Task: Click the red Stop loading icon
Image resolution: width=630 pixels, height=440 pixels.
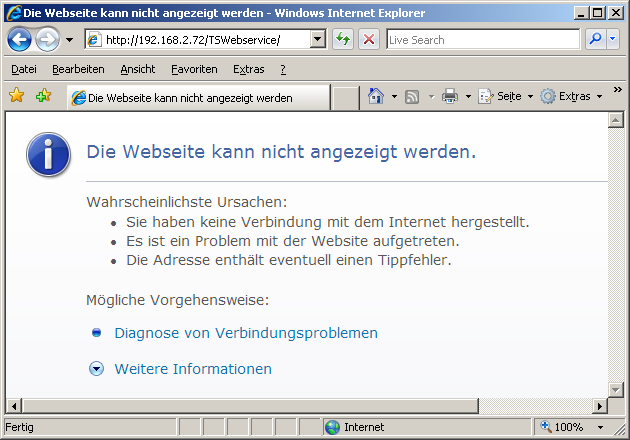Action: point(368,40)
